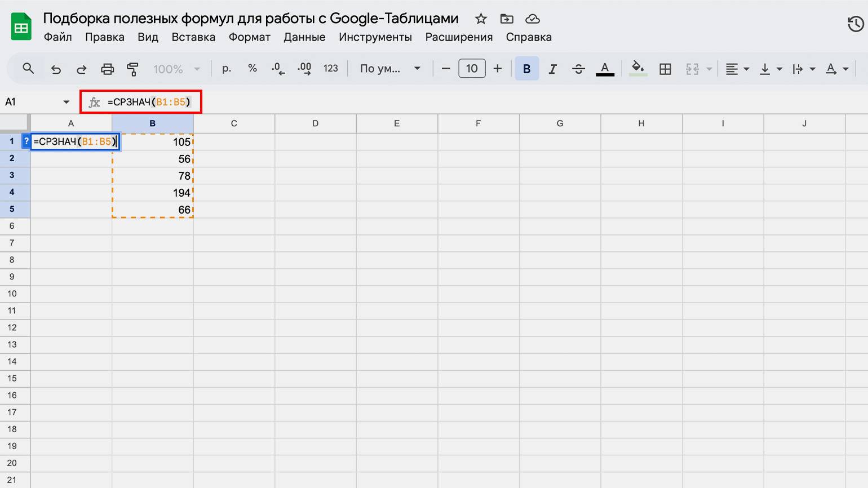Open vertical align dropdown
The image size is (868, 488).
point(770,69)
